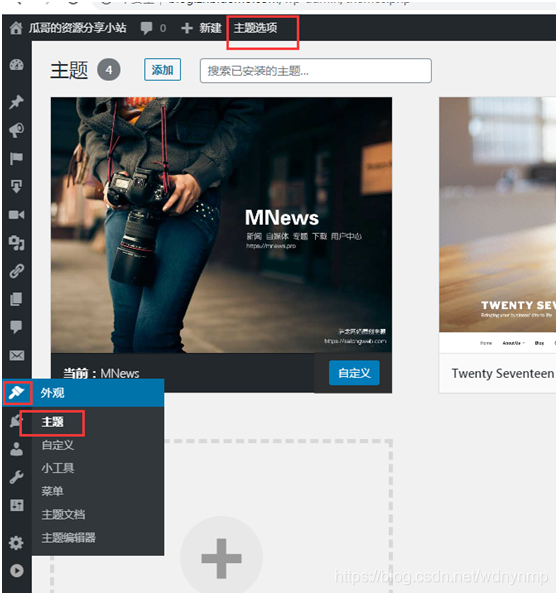Image resolution: width=558 pixels, height=595 pixels.
Task: Focus the 搜索已安装的主题 search field
Action: [316, 71]
